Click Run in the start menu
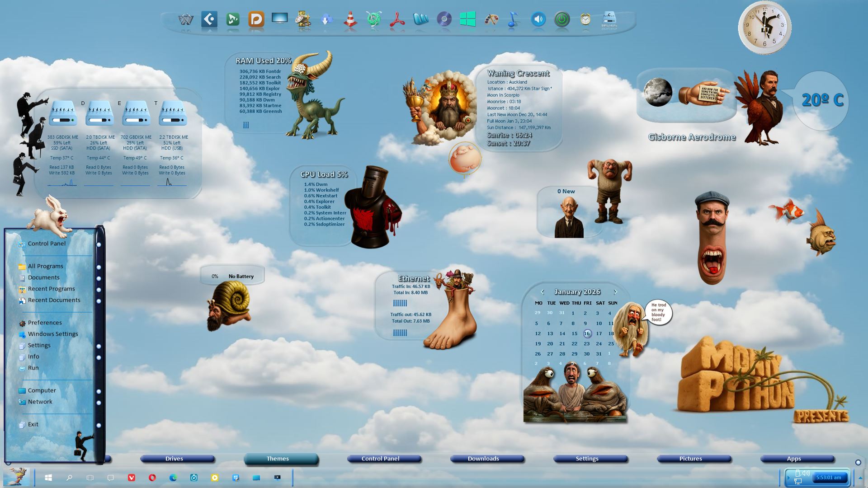The height and width of the screenshot is (488, 868). [x=33, y=368]
